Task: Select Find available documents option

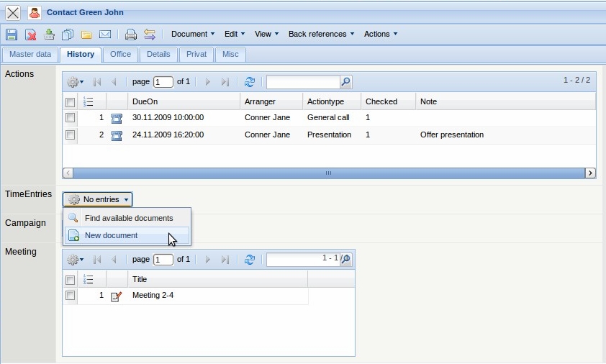Action: tap(128, 218)
